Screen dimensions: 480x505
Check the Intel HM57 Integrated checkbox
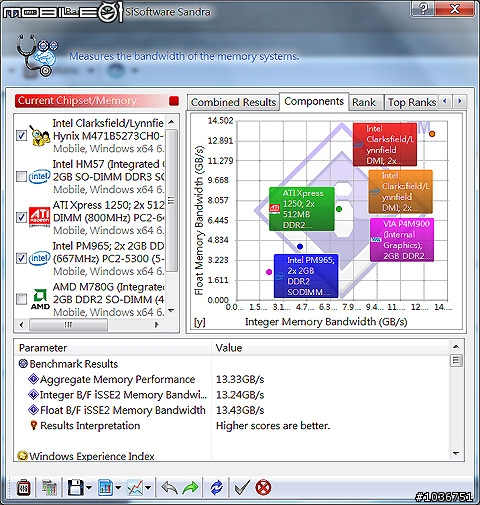[22, 176]
